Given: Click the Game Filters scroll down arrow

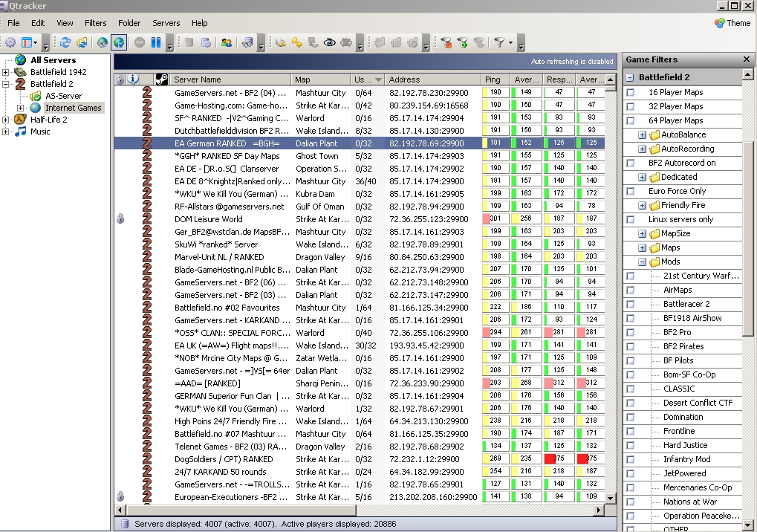Looking at the screenshot, I should pyautogui.click(x=747, y=525).
